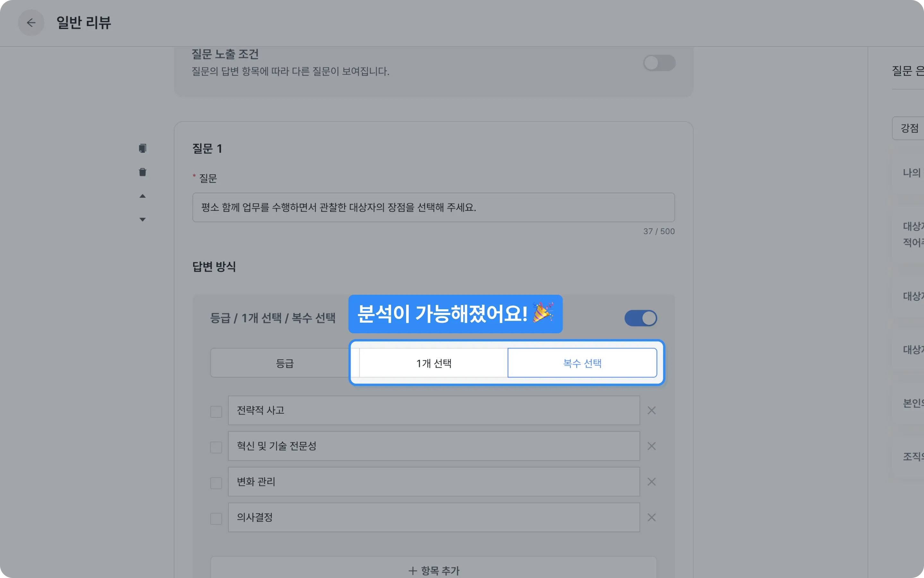
Task: Check the 전략적 사고 checkbox
Action: (216, 412)
